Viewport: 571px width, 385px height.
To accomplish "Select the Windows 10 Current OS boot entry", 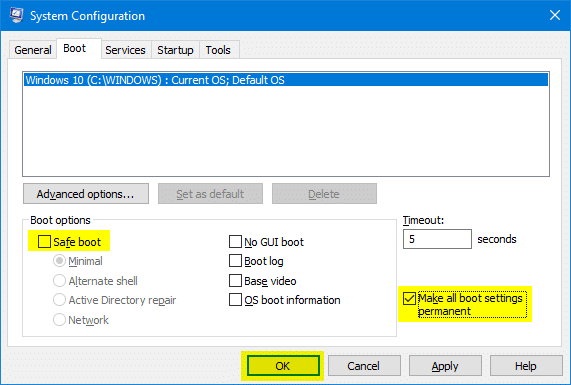I will pyautogui.click(x=286, y=80).
